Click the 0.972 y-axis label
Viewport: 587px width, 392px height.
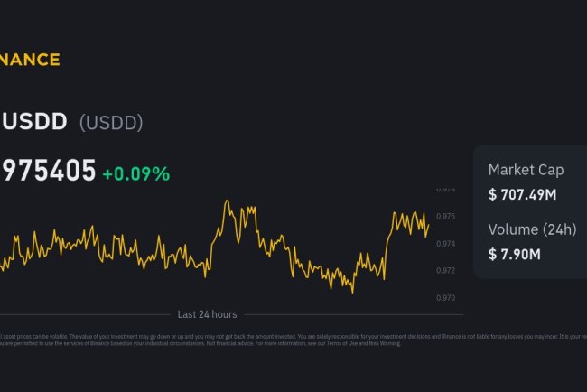click(446, 271)
